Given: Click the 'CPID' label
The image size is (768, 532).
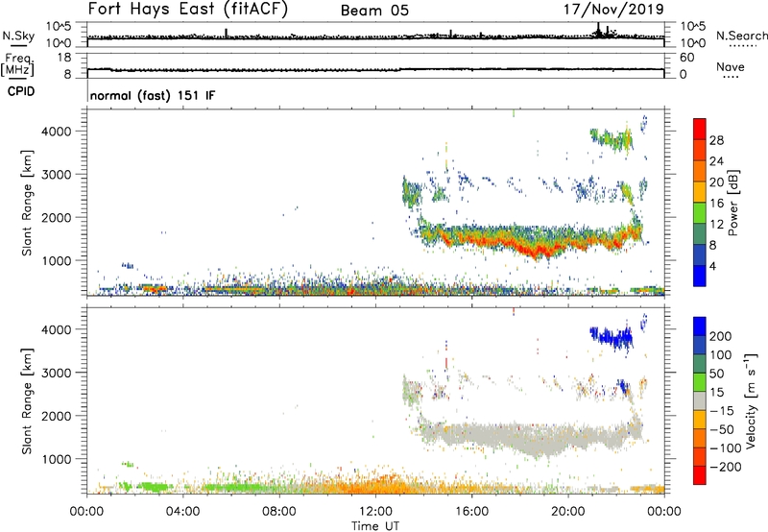Looking at the screenshot, I should tap(21, 91).
